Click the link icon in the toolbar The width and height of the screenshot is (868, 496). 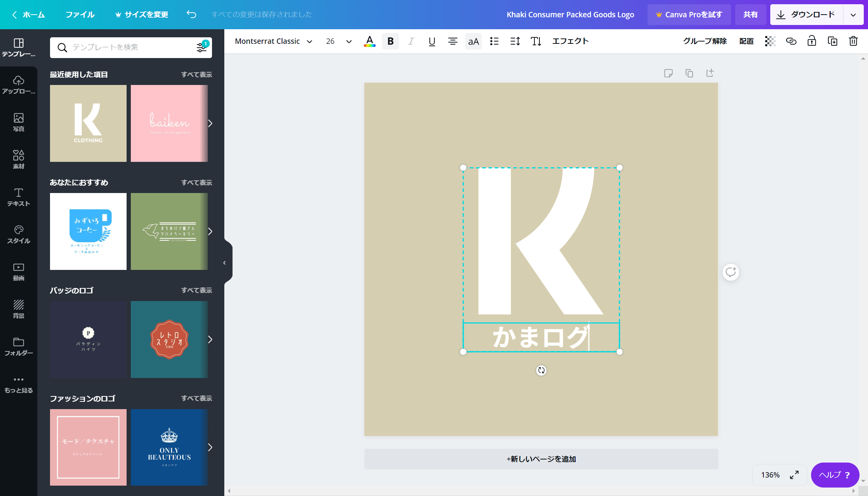[791, 41]
